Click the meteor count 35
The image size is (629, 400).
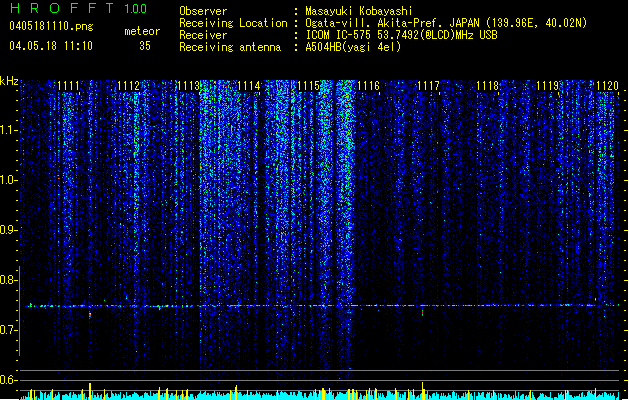[x=145, y=46]
